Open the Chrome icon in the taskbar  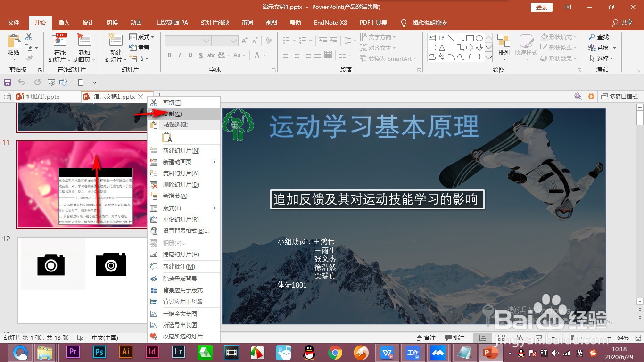(x=335, y=352)
